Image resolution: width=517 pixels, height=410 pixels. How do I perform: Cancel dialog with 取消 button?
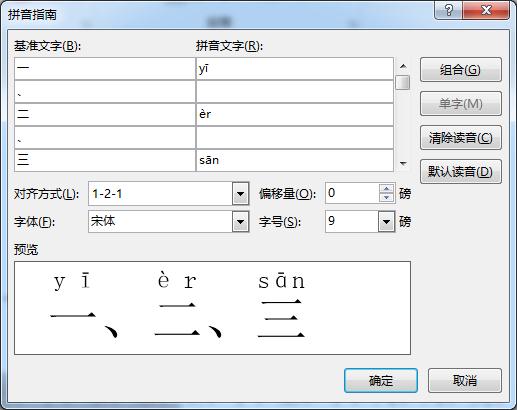[x=465, y=380]
